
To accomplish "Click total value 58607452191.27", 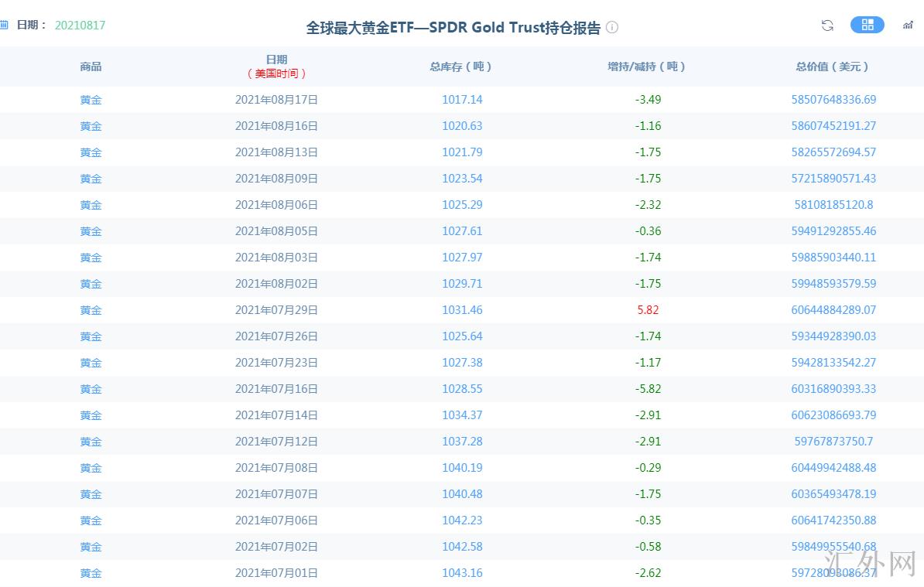I will 833,126.
